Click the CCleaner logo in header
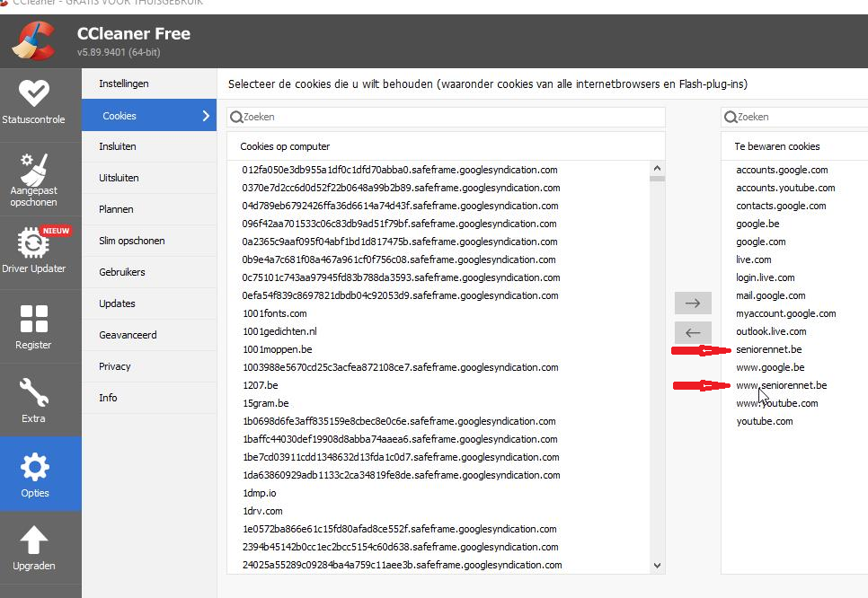The height and width of the screenshot is (598, 868). coord(33,40)
